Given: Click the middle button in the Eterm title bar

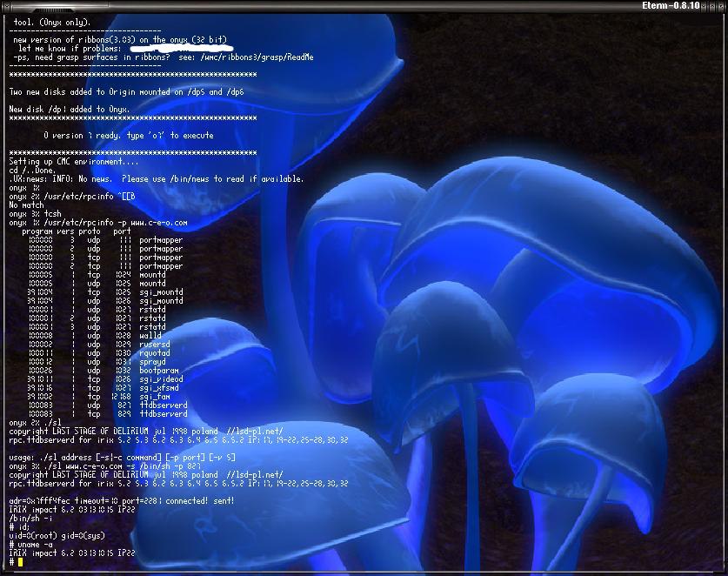Looking at the screenshot, I should pyautogui.click(x=712, y=5).
